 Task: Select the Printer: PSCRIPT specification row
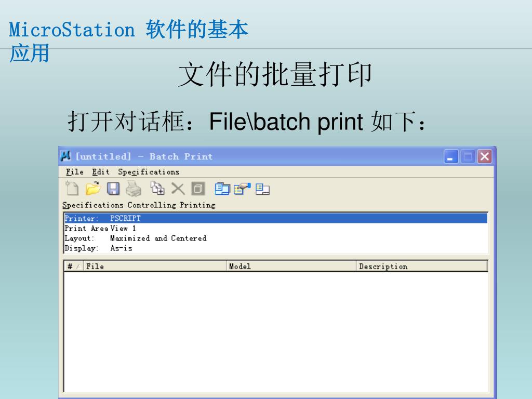click(275, 218)
